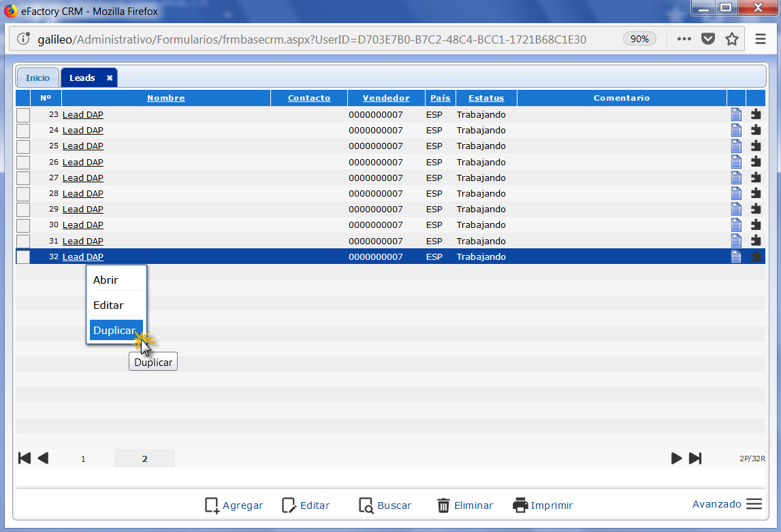Click the puzzle icon for lead 30
Viewport: 781px width, 532px height.
tap(756, 225)
